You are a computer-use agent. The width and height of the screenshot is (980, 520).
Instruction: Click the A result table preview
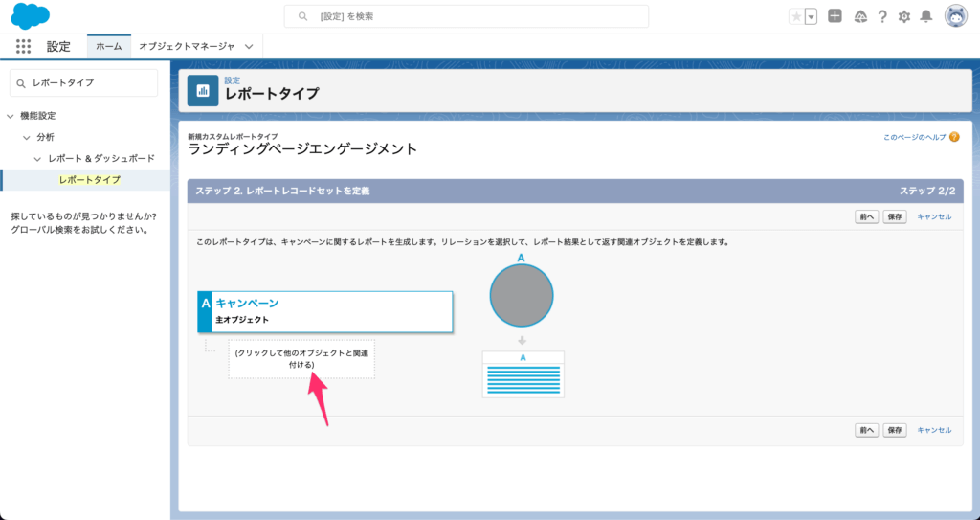click(x=523, y=374)
